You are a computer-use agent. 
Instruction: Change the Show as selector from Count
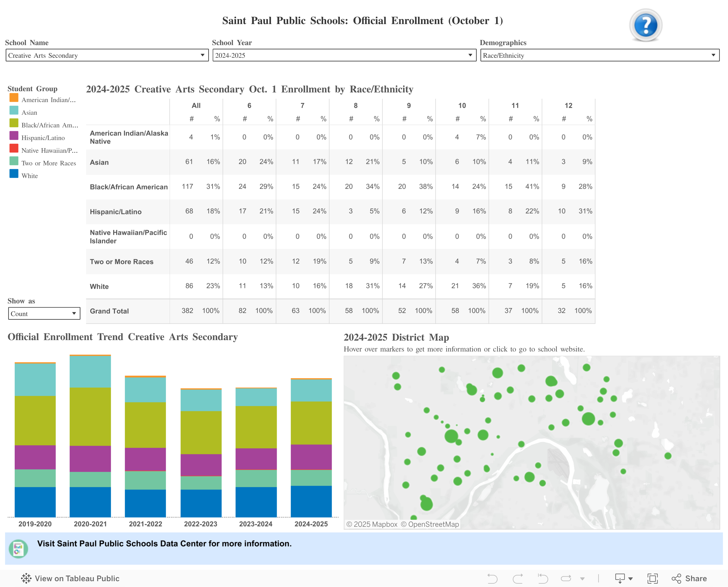(44, 314)
